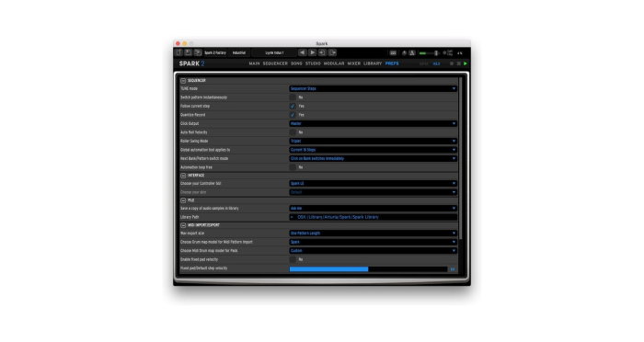Open Drum map model for Midi Pattern Import dropdown

click(373, 242)
